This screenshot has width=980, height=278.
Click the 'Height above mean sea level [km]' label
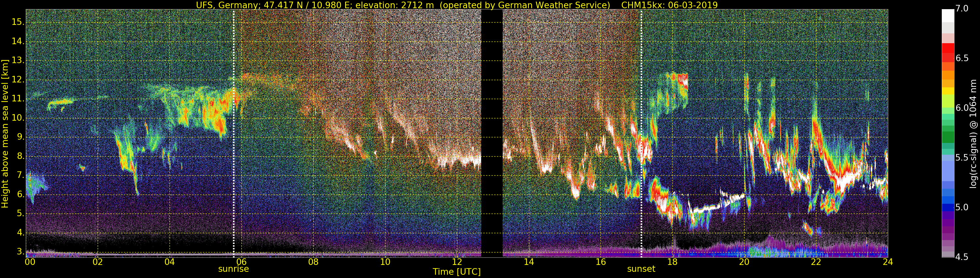tap(5, 133)
